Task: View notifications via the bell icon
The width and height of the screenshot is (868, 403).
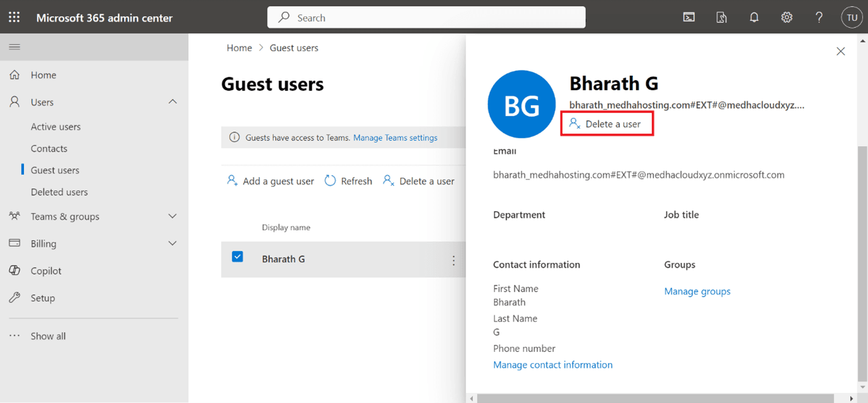Action: (x=754, y=17)
